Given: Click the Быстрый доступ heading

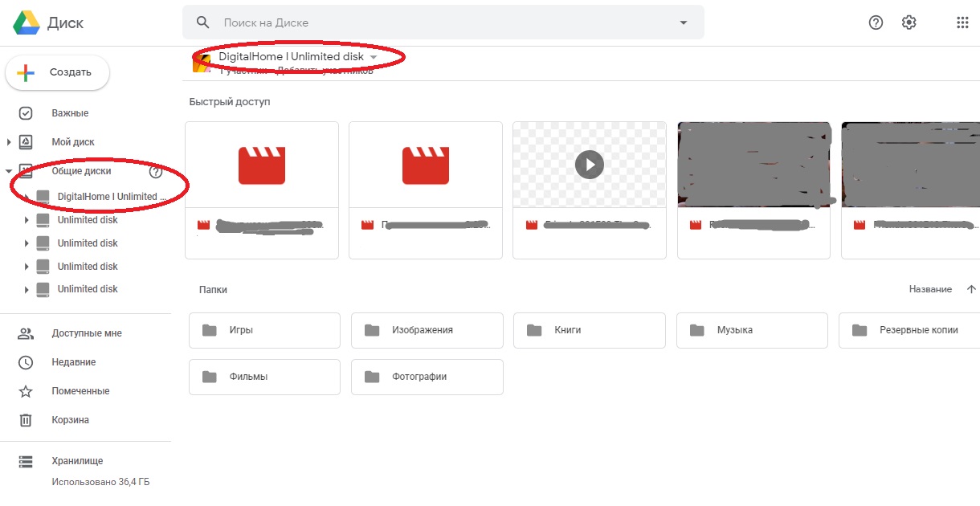Looking at the screenshot, I should pos(230,102).
